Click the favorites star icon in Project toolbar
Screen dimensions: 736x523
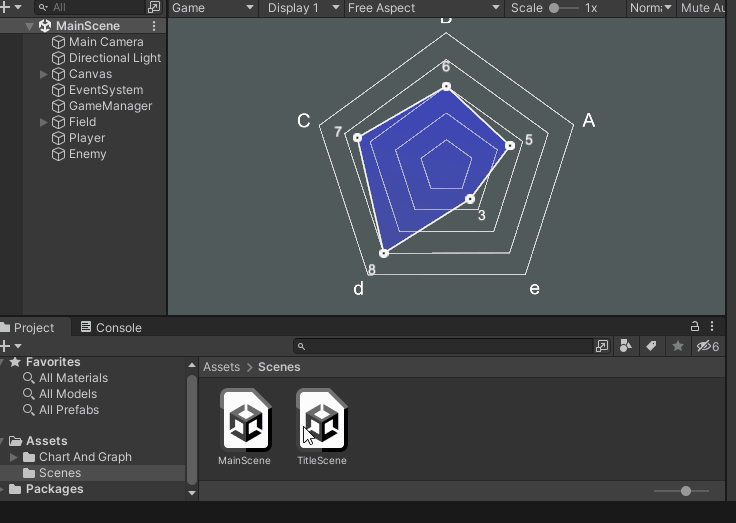click(x=678, y=346)
